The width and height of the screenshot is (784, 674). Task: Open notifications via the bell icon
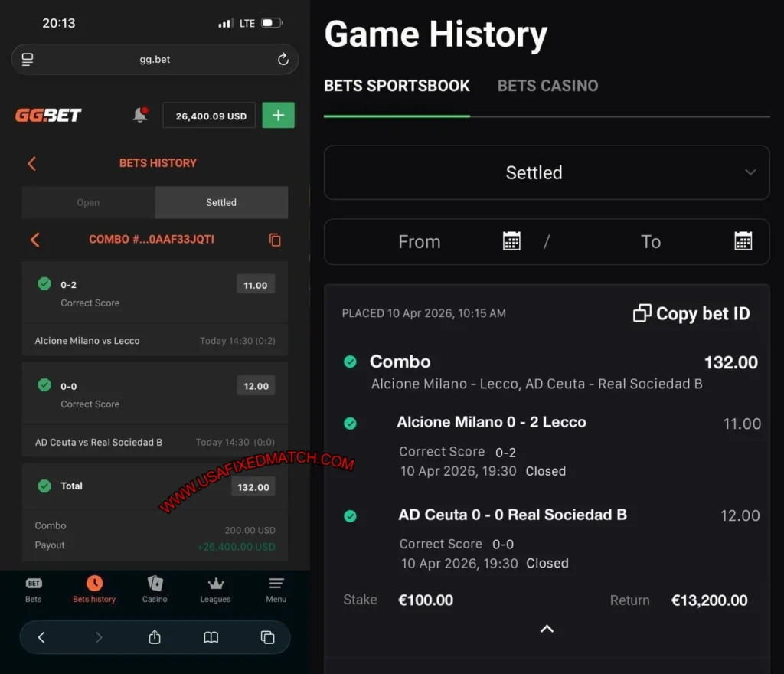(x=140, y=115)
